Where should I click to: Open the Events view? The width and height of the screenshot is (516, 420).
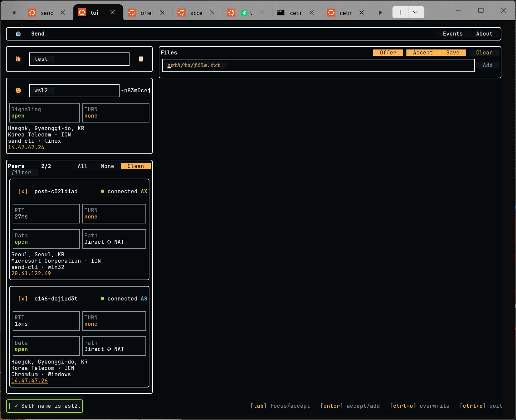[453, 34]
